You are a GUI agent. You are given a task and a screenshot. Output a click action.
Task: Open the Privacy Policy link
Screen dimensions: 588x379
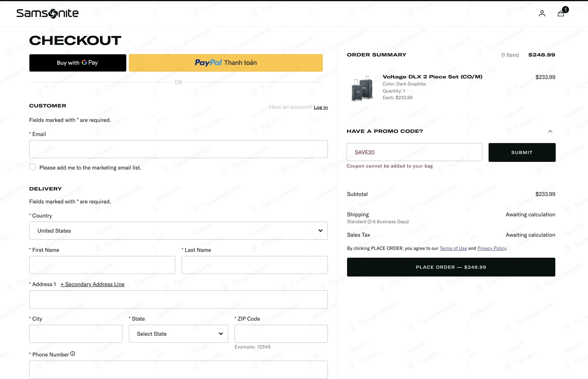click(492, 248)
